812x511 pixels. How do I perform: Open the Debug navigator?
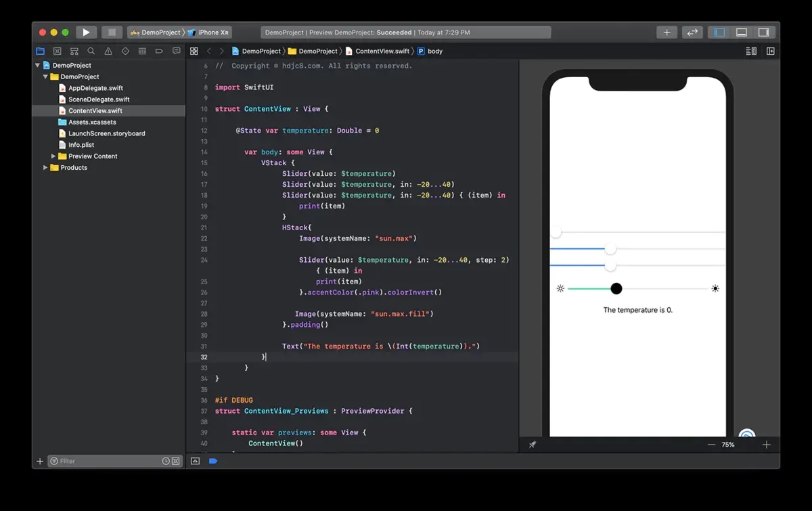(142, 51)
